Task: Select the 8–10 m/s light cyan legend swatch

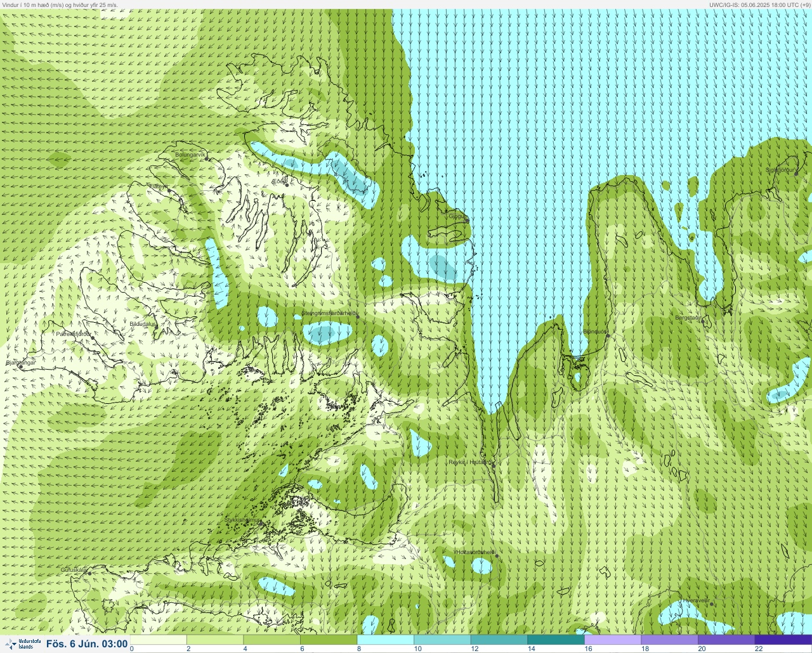Action: 386,640
